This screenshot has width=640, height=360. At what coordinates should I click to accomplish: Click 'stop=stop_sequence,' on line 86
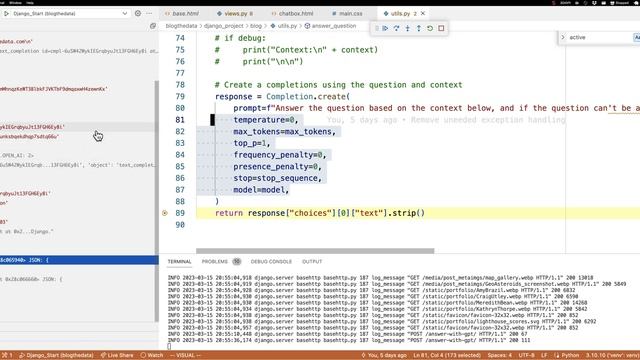278,178
